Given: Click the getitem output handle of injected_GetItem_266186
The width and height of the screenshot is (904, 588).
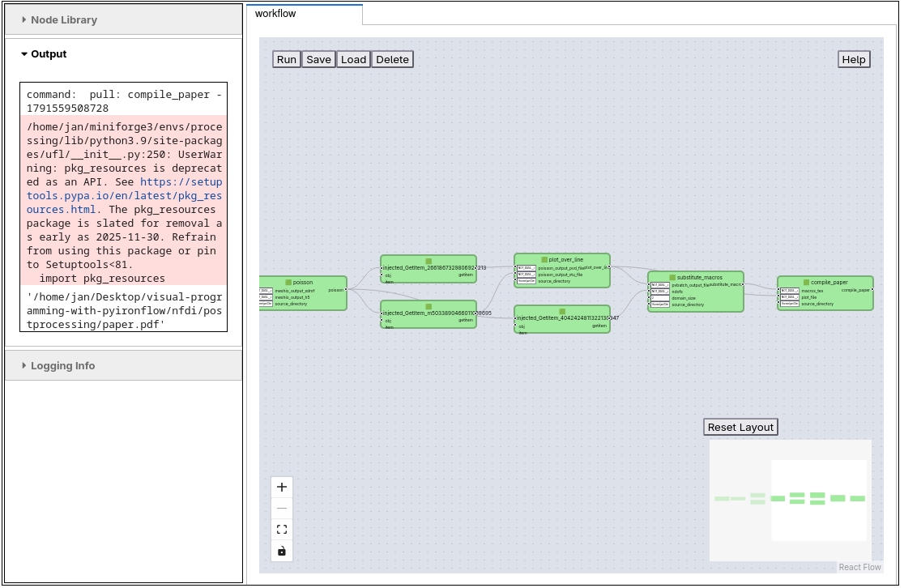Looking at the screenshot, I should [476, 268].
